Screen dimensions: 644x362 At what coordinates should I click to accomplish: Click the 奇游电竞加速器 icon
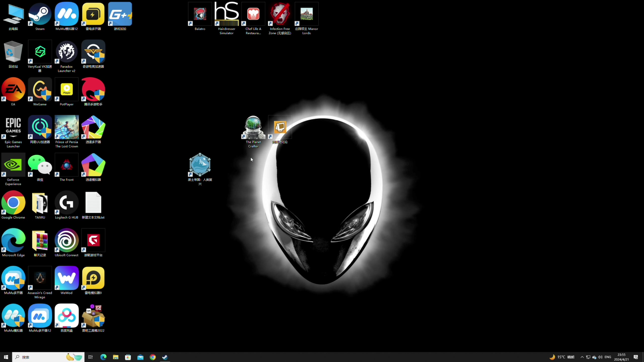[93, 54]
